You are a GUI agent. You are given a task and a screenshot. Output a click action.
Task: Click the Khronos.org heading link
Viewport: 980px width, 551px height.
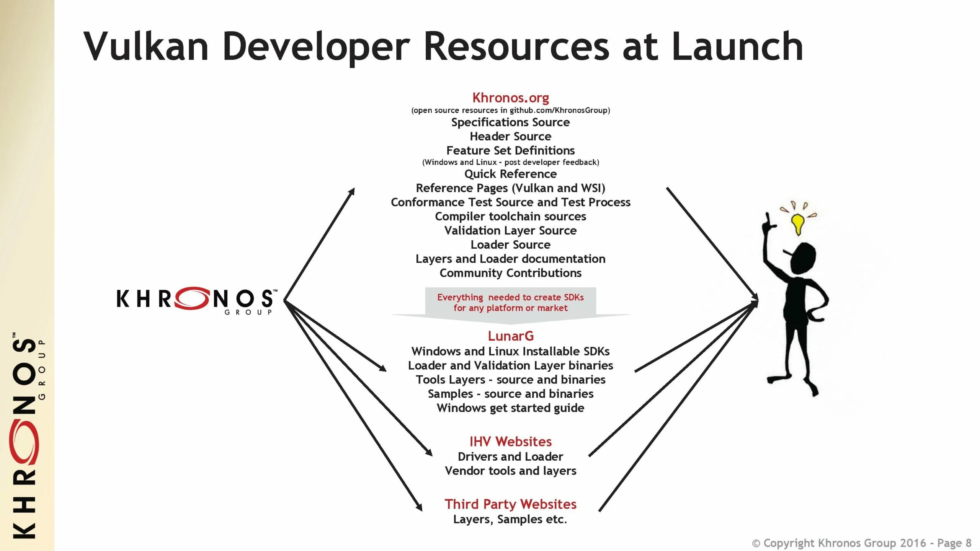511,98
